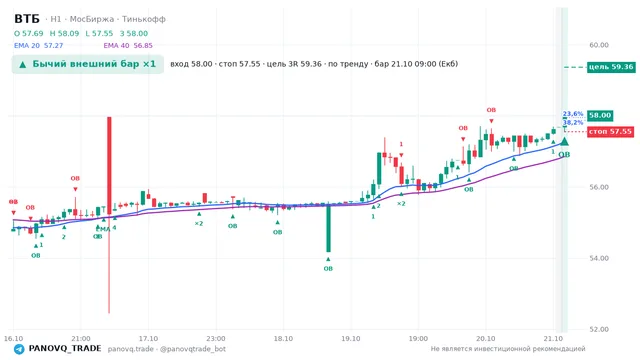The height and width of the screenshot is (360, 640).
Task: Click the big green triangle signal marker under the last bar
Action: click(564, 142)
